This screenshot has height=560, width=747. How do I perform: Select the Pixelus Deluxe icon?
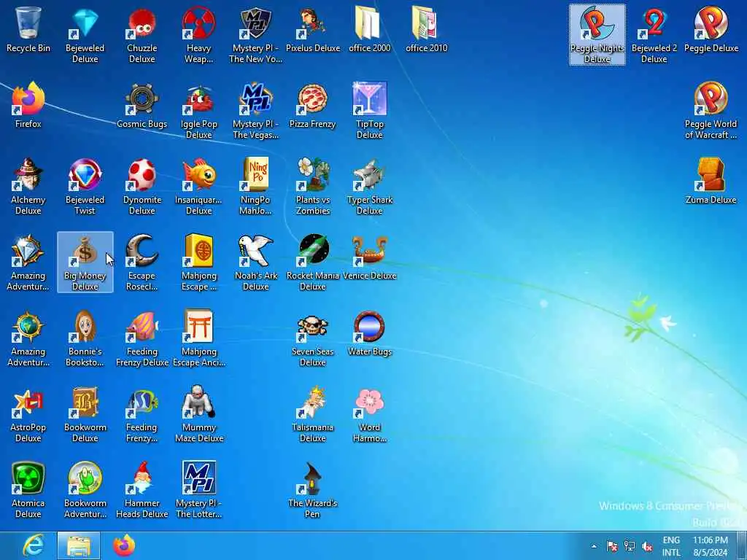[313, 29]
